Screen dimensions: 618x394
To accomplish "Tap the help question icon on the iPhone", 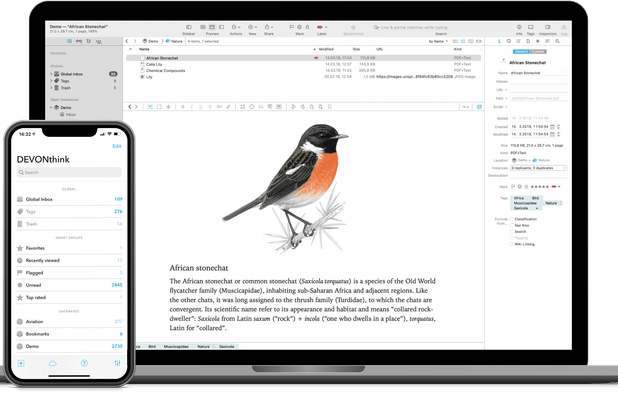I will tap(84, 363).
